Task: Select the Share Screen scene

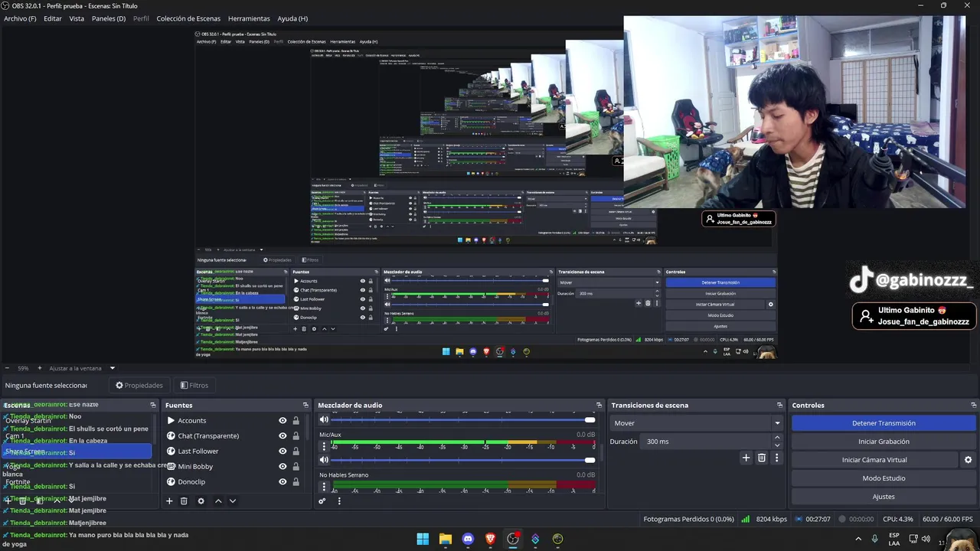Action: [77, 452]
